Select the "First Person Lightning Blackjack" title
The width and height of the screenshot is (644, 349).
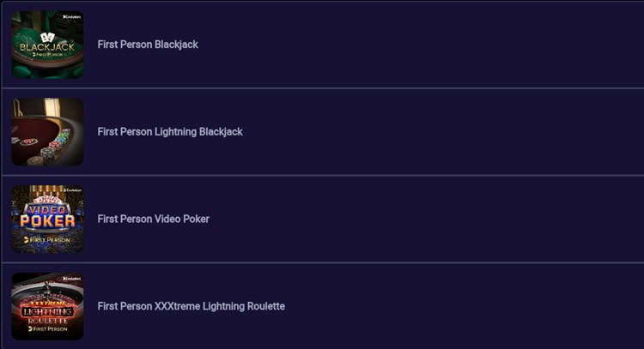170,132
